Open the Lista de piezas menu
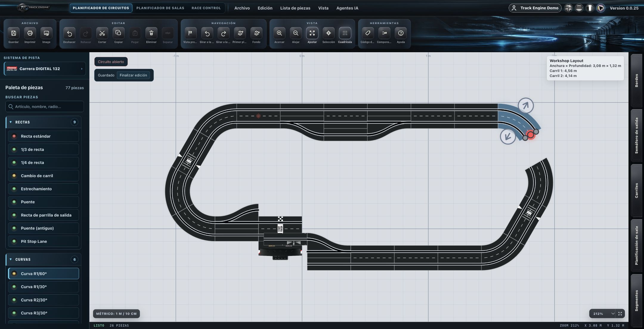Viewport: 644px width, 329px height. click(295, 8)
